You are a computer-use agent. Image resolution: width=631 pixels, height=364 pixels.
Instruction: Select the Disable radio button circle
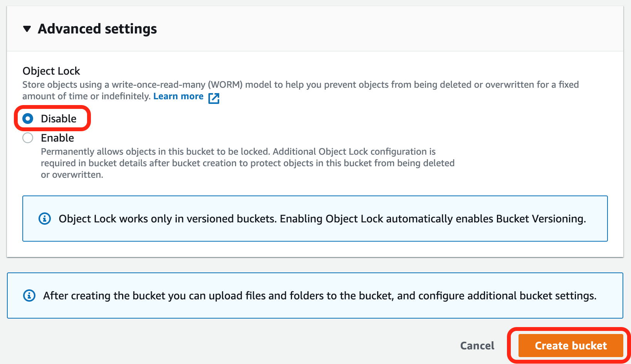click(x=28, y=119)
